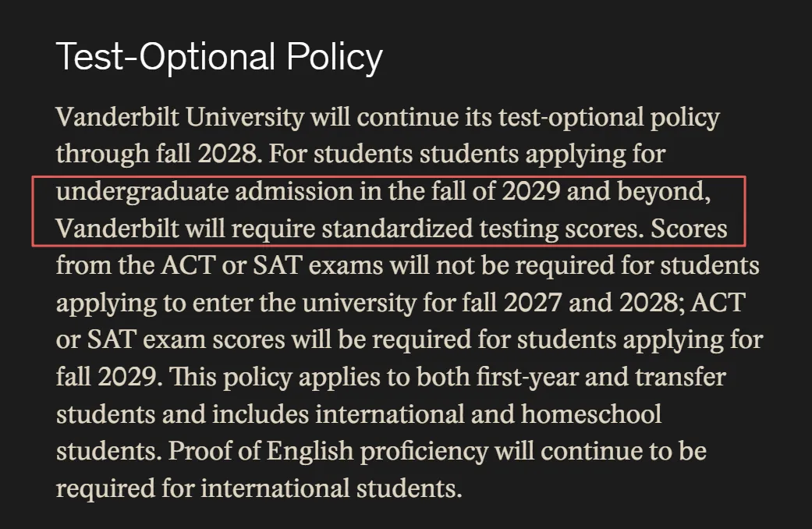
Task: Click "test-optional policy" in the first sentence
Action: coord(609,118)
